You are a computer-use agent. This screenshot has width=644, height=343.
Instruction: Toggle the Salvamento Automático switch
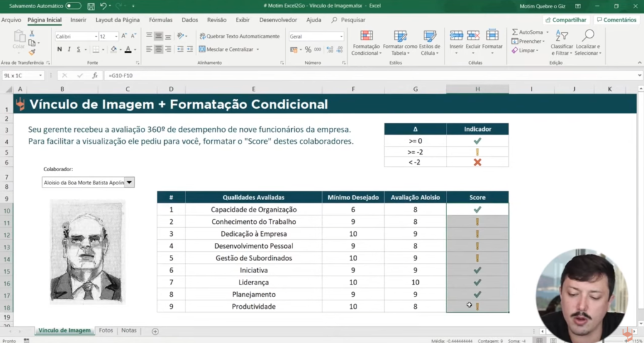73,6
